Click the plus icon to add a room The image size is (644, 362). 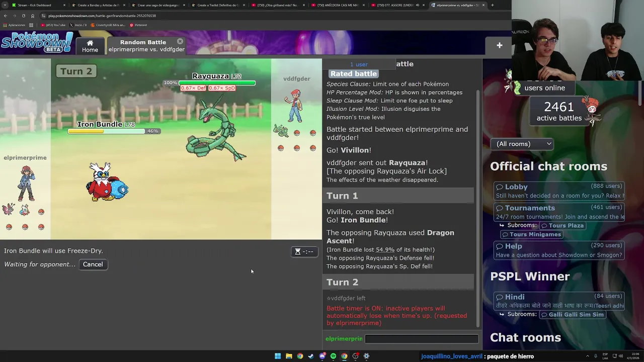[x=499, y=45]
